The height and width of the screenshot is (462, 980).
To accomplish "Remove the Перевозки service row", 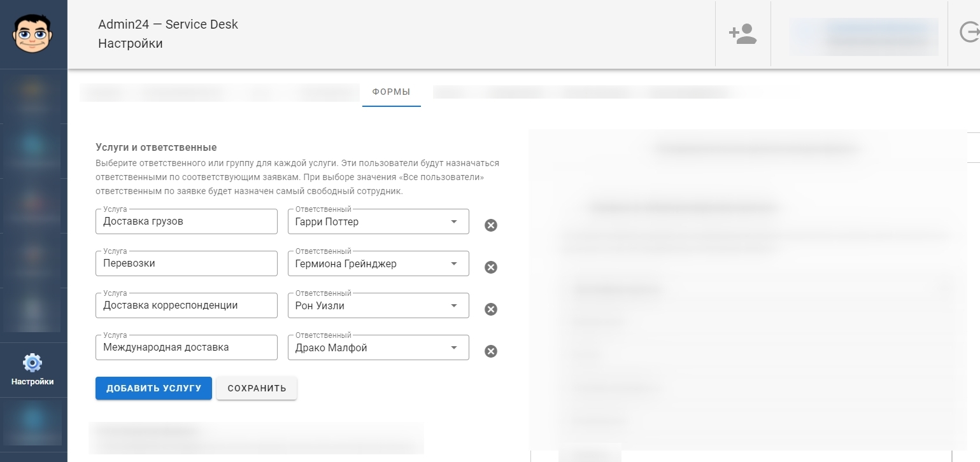I will coord(491,267).
